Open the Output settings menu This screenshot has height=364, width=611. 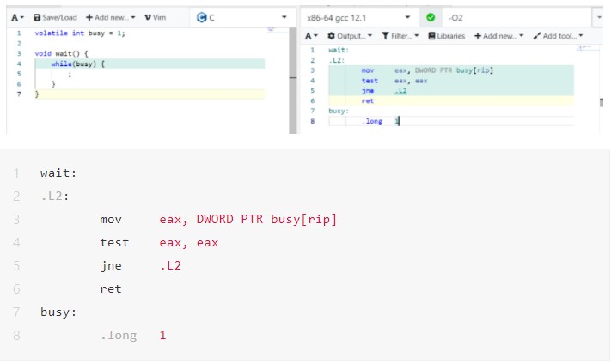tap(350, 36)
